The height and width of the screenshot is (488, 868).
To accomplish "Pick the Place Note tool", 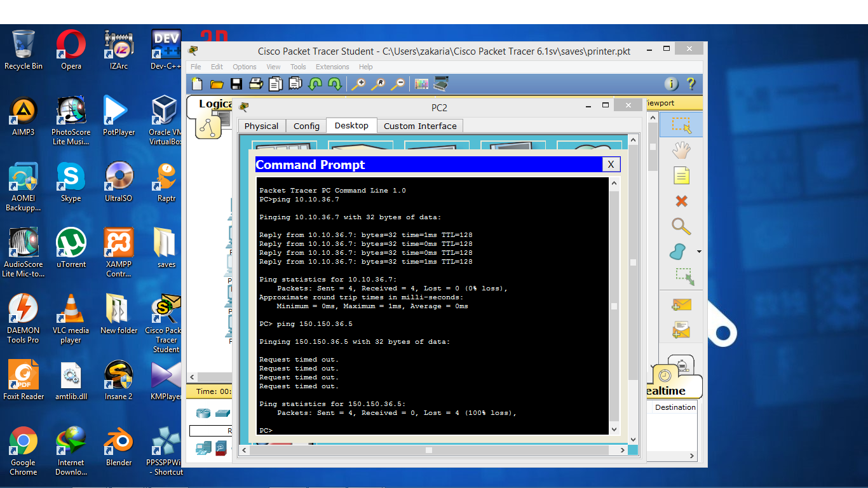I will click(681, 175).
